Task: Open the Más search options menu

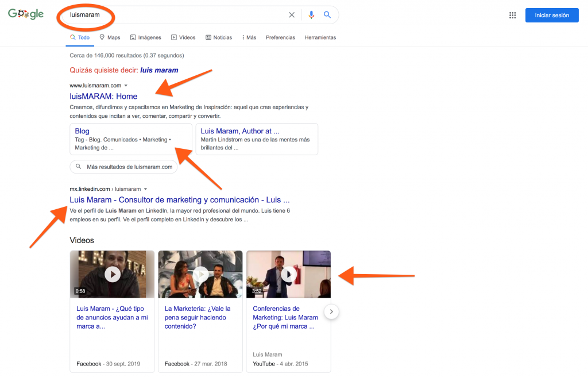Action: [249, 37]
